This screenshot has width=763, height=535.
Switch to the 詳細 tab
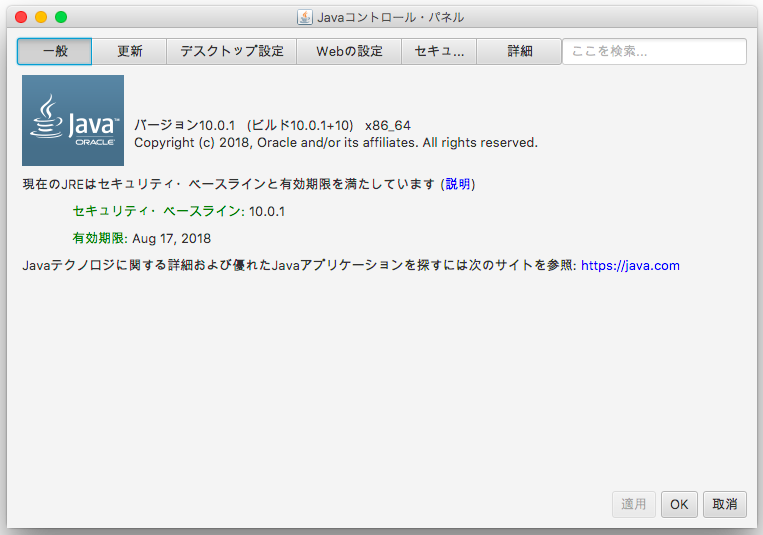(519, 51)
